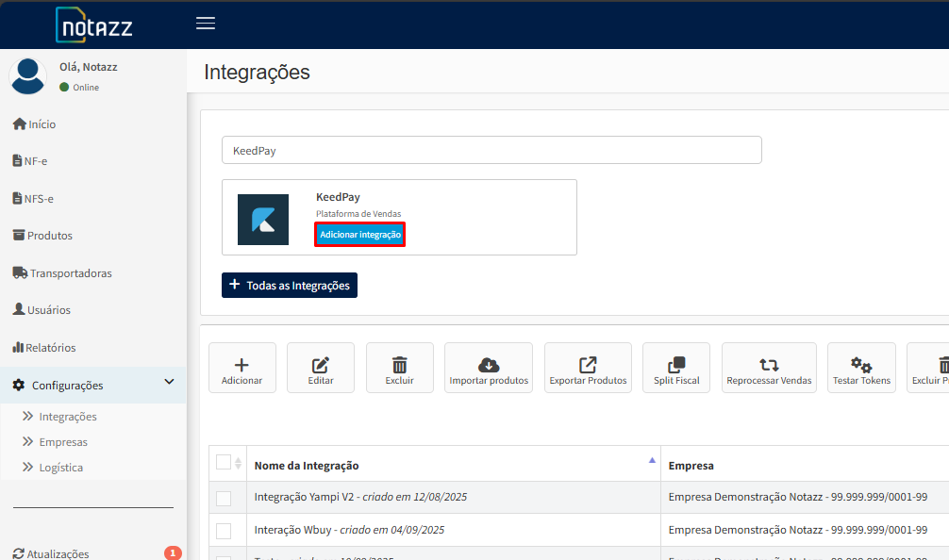Open the Split Fiscal tool

pyautogui.click(x=676, y=366)
